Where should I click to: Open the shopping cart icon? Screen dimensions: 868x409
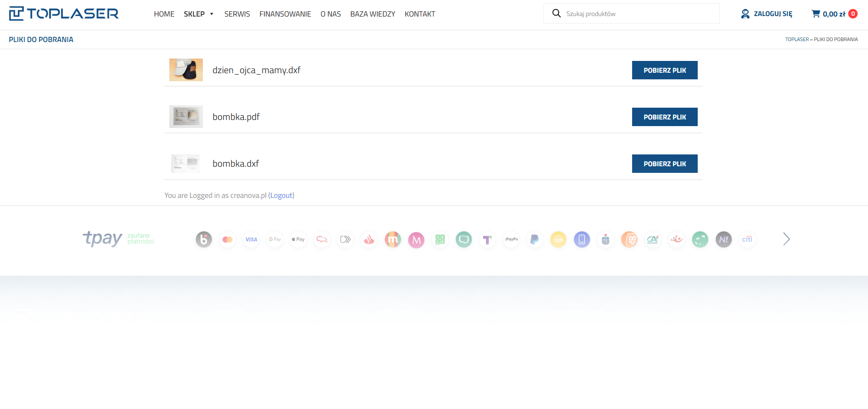(816, 14)
